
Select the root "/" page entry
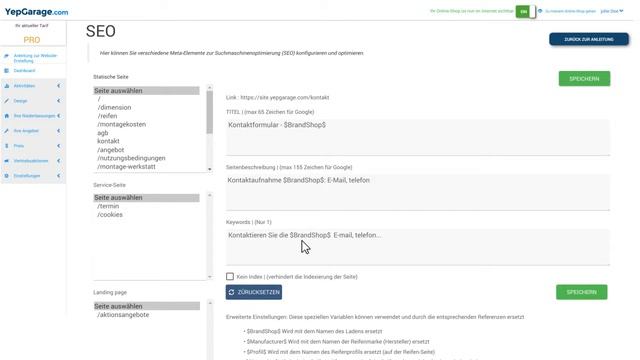[99, 99]
